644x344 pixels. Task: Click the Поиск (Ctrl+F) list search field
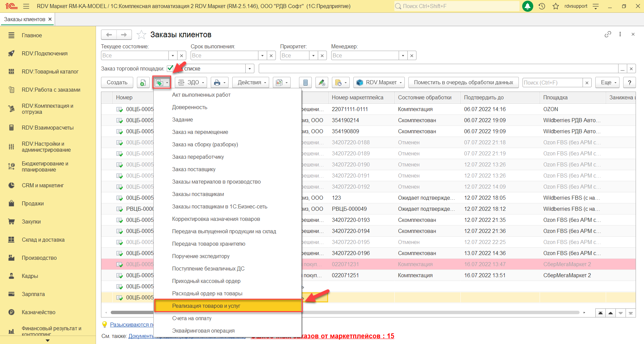coord(552,83)
